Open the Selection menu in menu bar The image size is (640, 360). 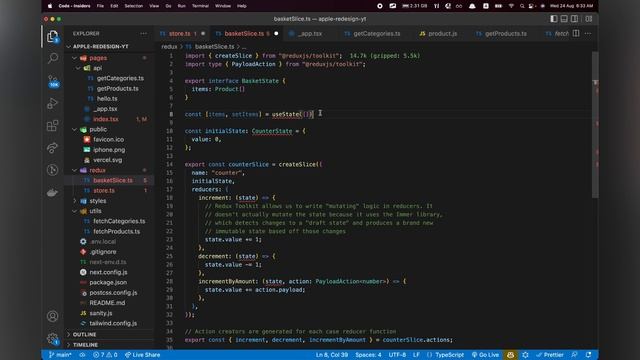click(x=133, y=6)
